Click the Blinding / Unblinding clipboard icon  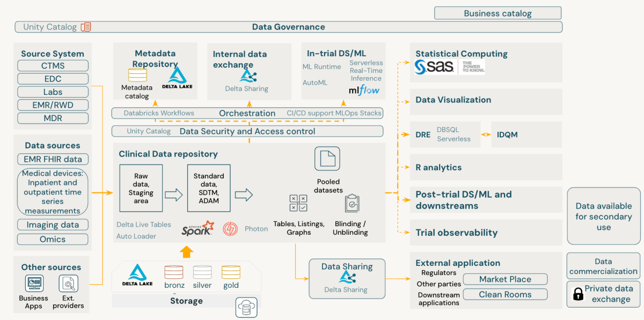[352, 204]
